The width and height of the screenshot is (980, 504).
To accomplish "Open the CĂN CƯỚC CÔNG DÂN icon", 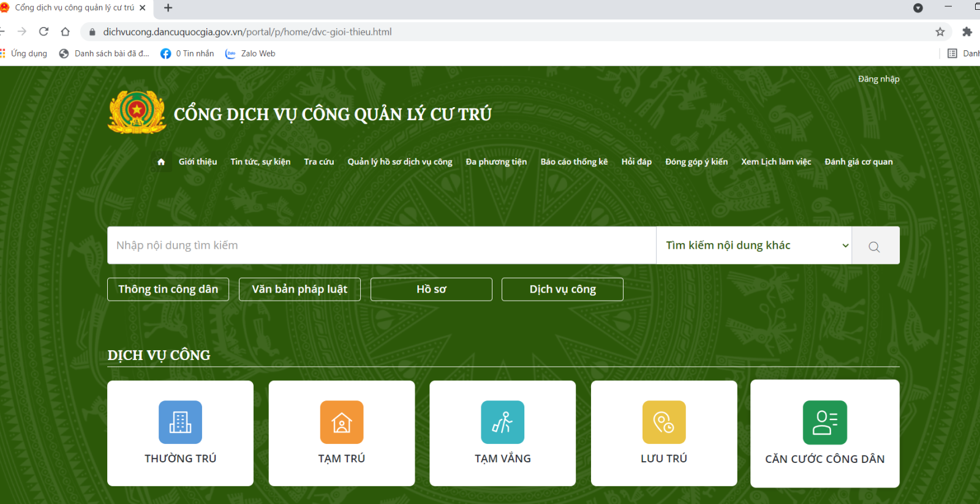I will pyautogui.click(x=824, y=423).
